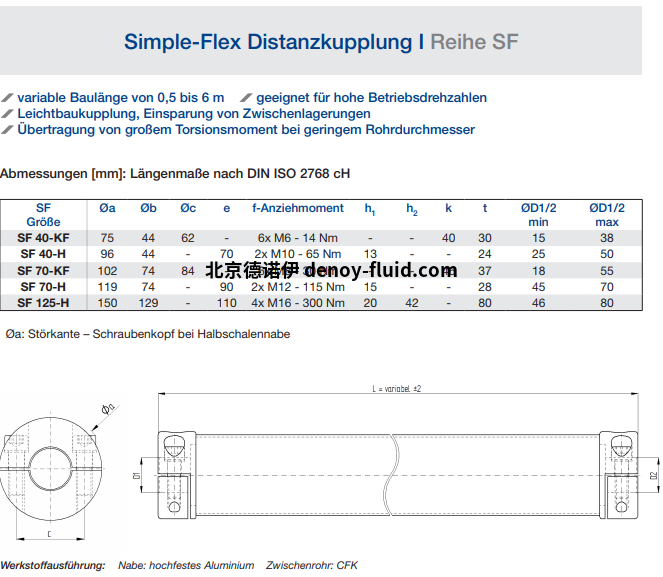Click ØD1/2 max '38' in SF 40-KF row

607,238
